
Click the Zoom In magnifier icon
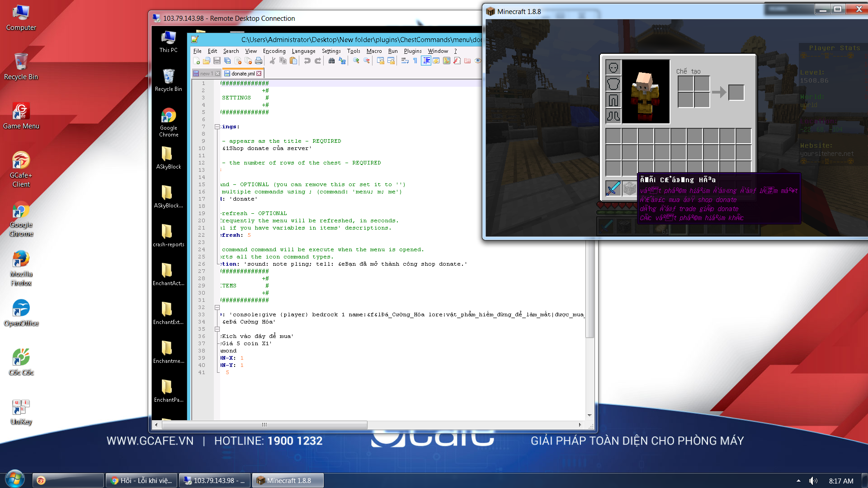(x=356, y=61)
